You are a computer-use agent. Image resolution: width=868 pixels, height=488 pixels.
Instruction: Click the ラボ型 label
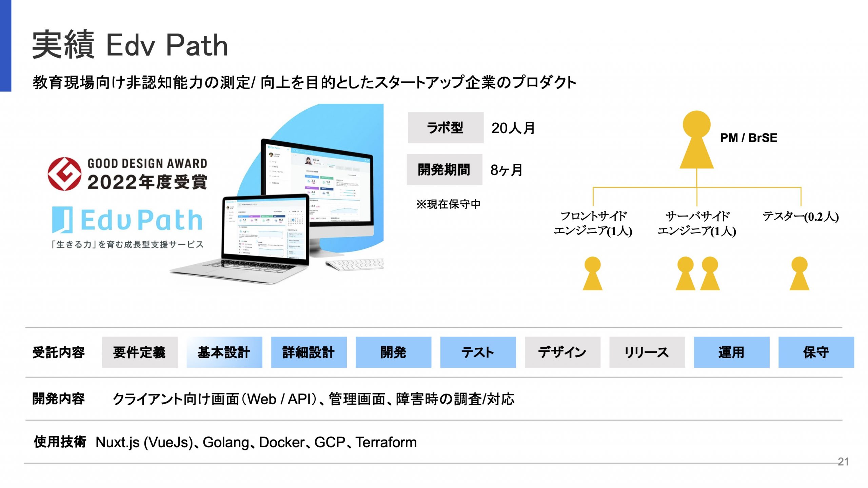coord(445,127)
